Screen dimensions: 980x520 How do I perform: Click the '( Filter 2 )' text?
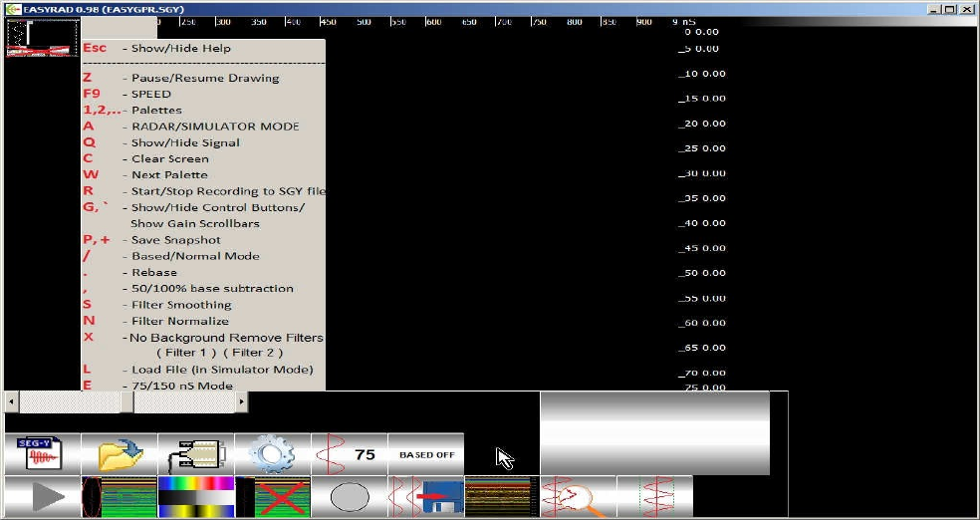253,353
